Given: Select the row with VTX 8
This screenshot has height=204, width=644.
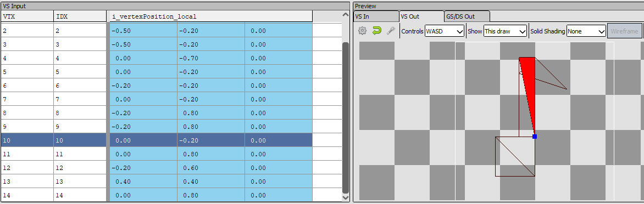Looking at the screenshot, I should (x=157, y=112).
